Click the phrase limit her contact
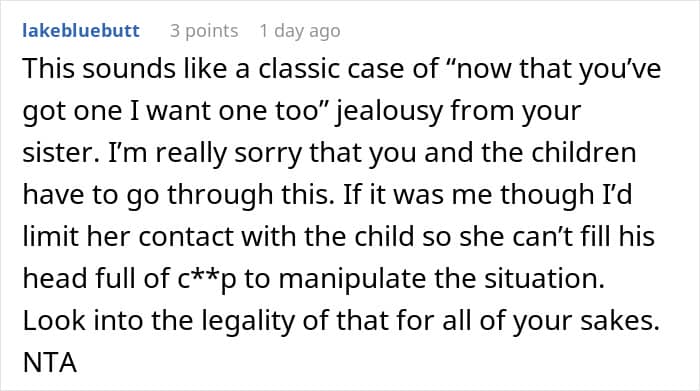Viewport: 700px width, 391px height. pyautogui.click(x=128, y=237)
